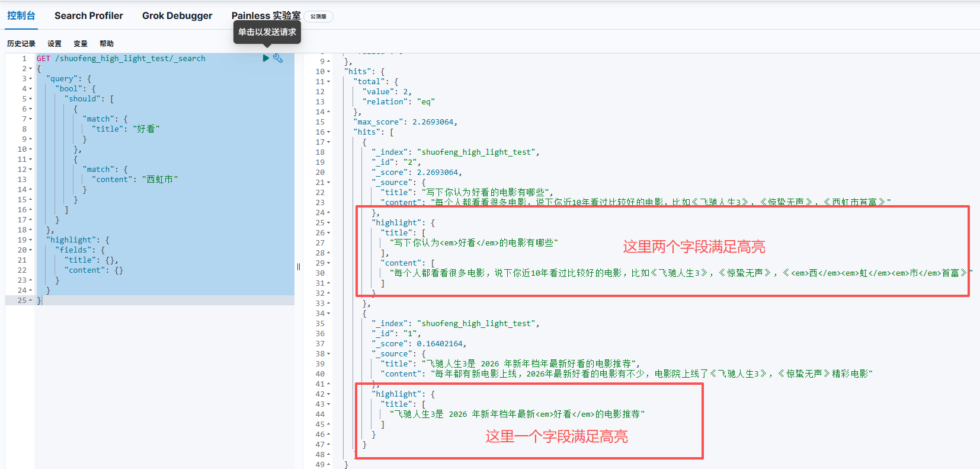Screen dimensions: 980x469
Task: Open the Painless 实验室 tab
Action: pyautogui.click(x=265, y=15)
